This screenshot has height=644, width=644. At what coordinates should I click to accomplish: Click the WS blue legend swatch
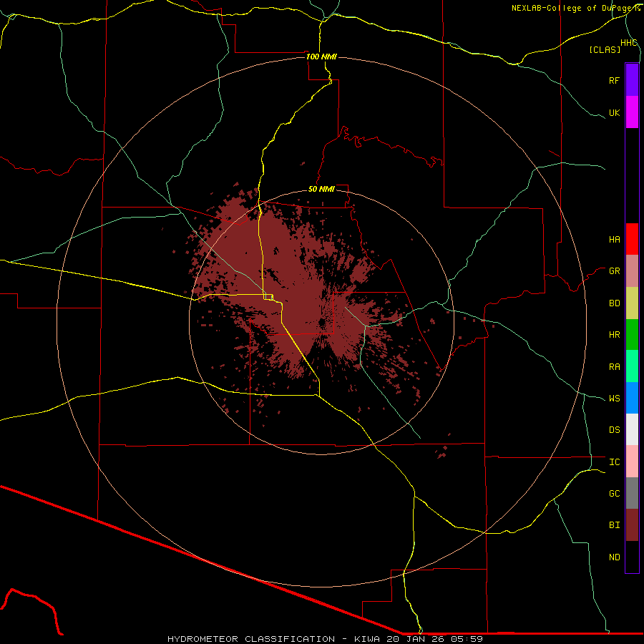click(632, 398)
